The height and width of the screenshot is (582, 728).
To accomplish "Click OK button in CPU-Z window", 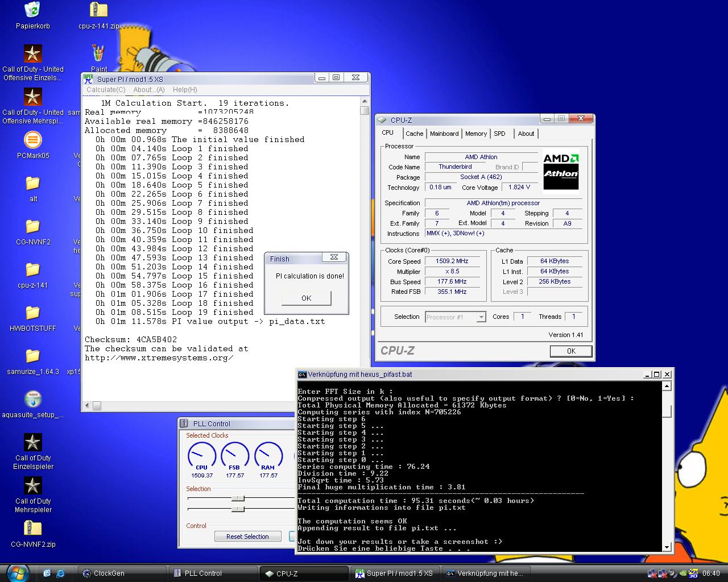I will 571,351.
